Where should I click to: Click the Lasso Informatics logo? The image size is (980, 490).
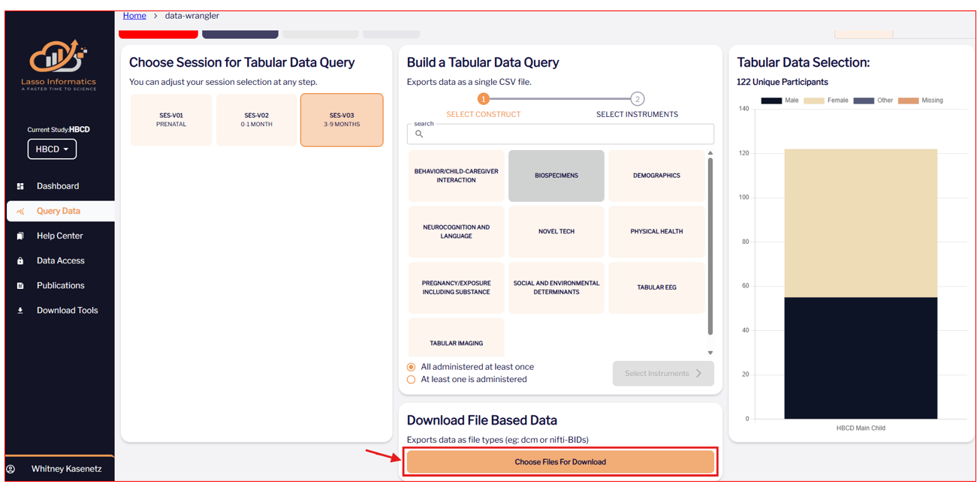[59, 66]
